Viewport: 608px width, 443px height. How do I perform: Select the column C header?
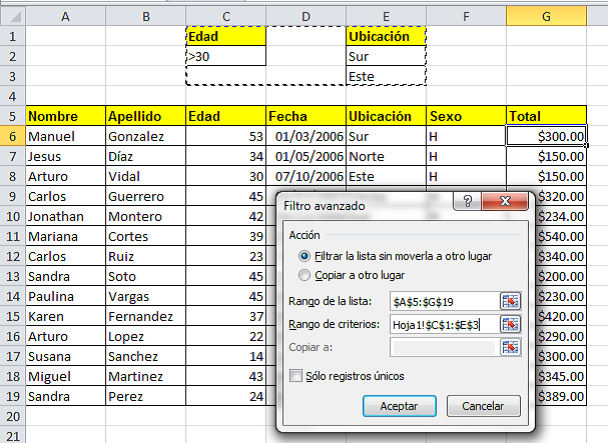226,16
